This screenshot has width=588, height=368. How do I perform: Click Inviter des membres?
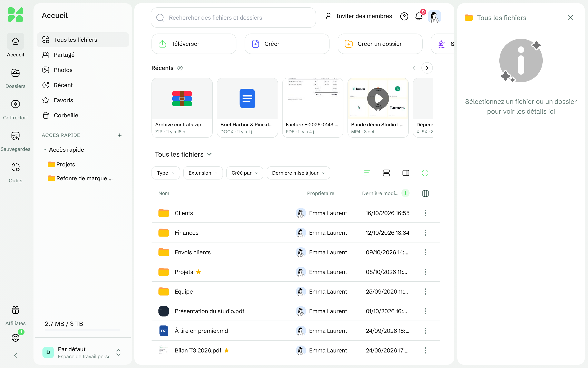pyautogui.click(x=359, y=16)
